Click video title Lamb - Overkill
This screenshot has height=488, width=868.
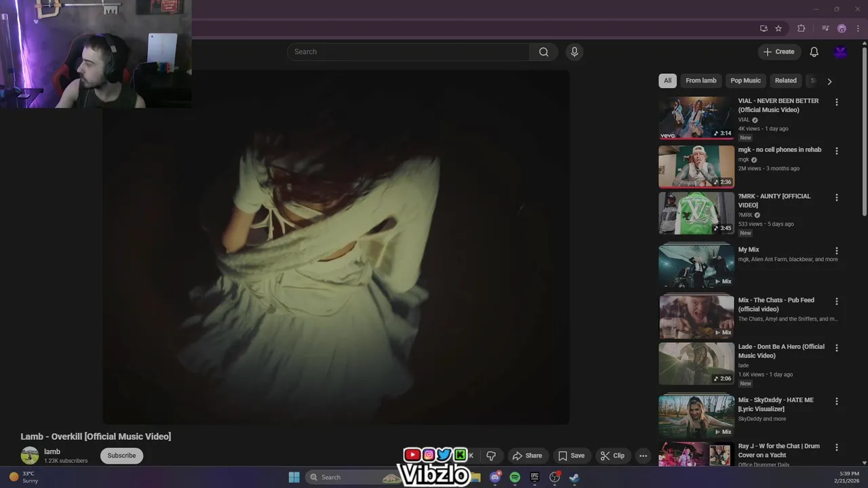click(x=96, y=436)
